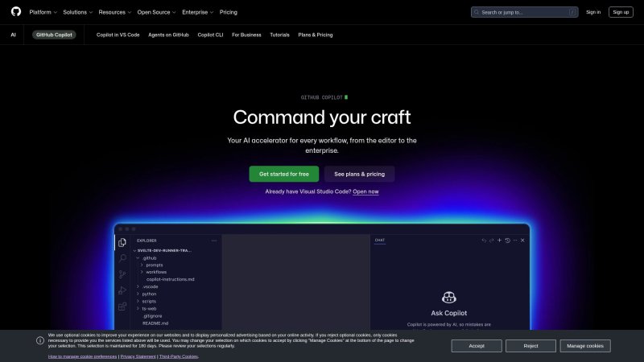Open Plans & Pricing in subnav
This screenshot has height=362, width=644.
coord(316,35)
